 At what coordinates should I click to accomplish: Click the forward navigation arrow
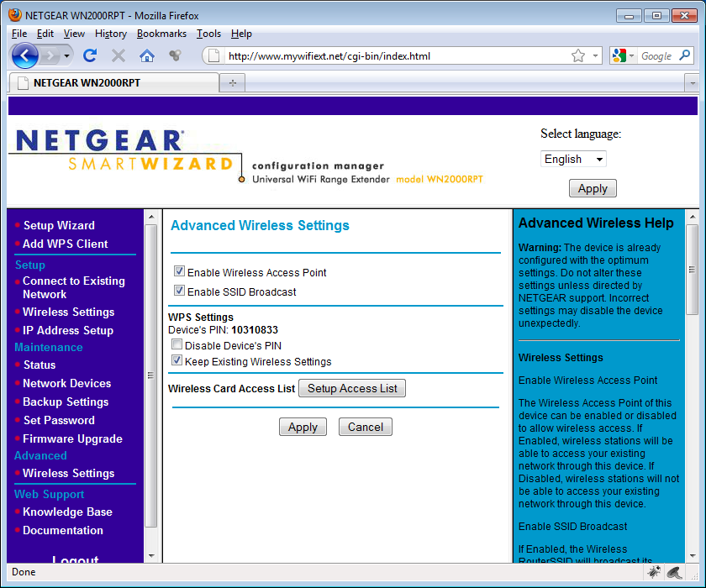point(50,56)
